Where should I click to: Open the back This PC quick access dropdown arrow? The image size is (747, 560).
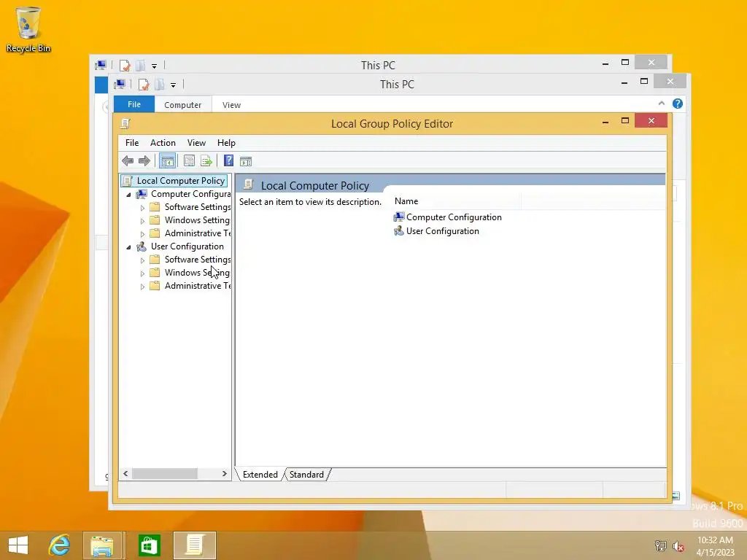click(x=155, y=66)
